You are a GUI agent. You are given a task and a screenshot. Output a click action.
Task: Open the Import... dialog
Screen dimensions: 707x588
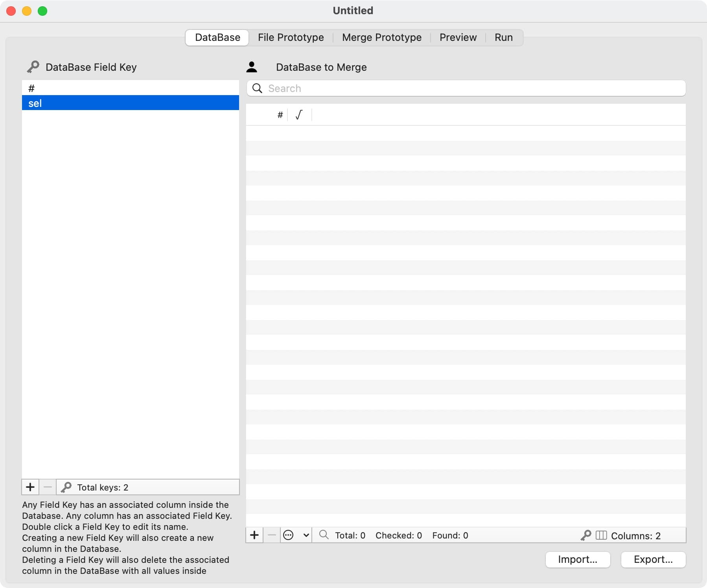point(578,559)
